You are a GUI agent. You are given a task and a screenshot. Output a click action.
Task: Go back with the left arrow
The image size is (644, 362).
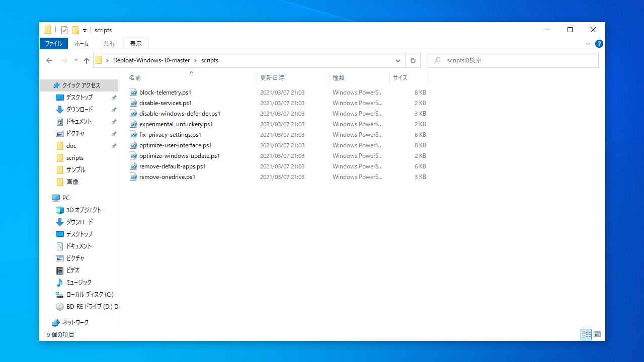click(x=49, y=60)
